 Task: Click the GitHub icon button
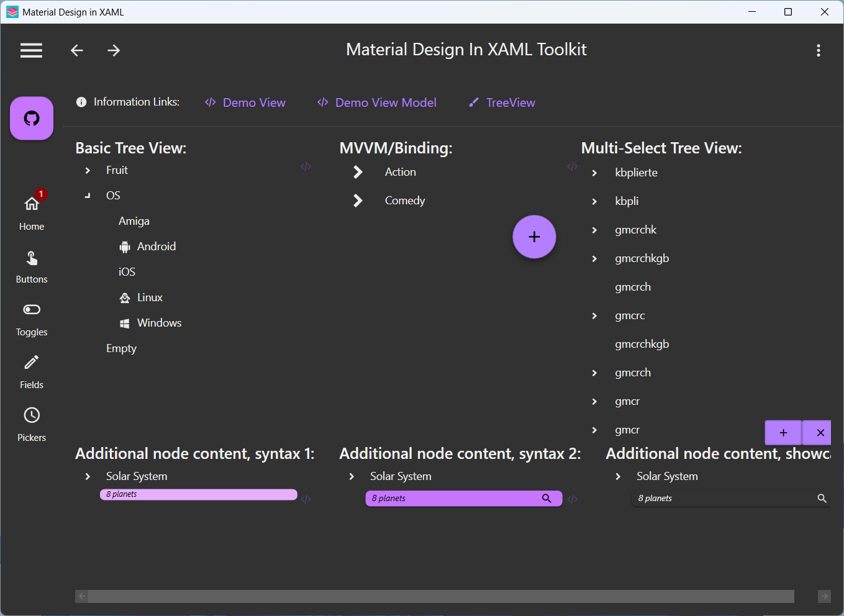click(x=32, y=118)
